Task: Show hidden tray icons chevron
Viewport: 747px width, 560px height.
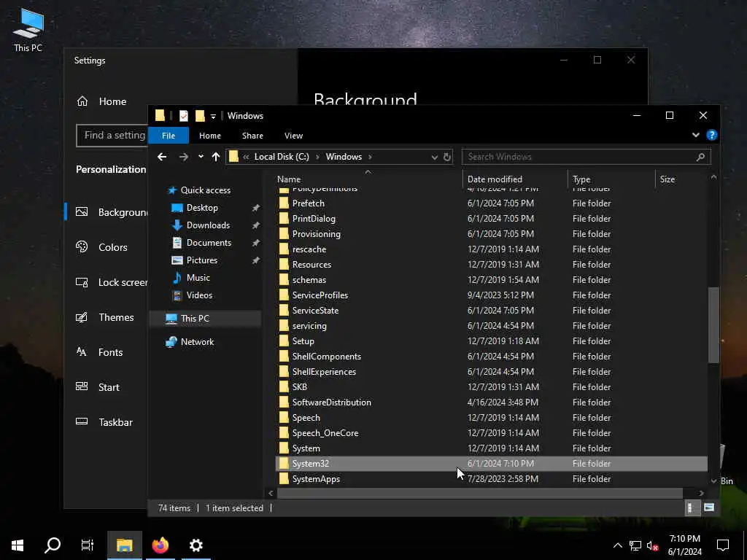Action: coord(617,545)
